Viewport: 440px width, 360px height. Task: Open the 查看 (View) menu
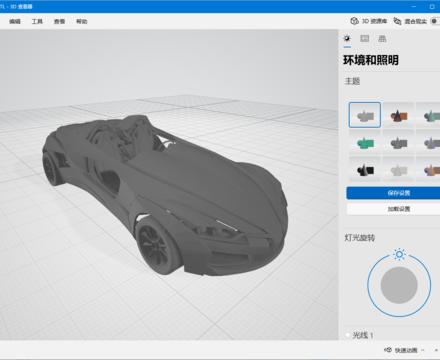coord(59,21)
